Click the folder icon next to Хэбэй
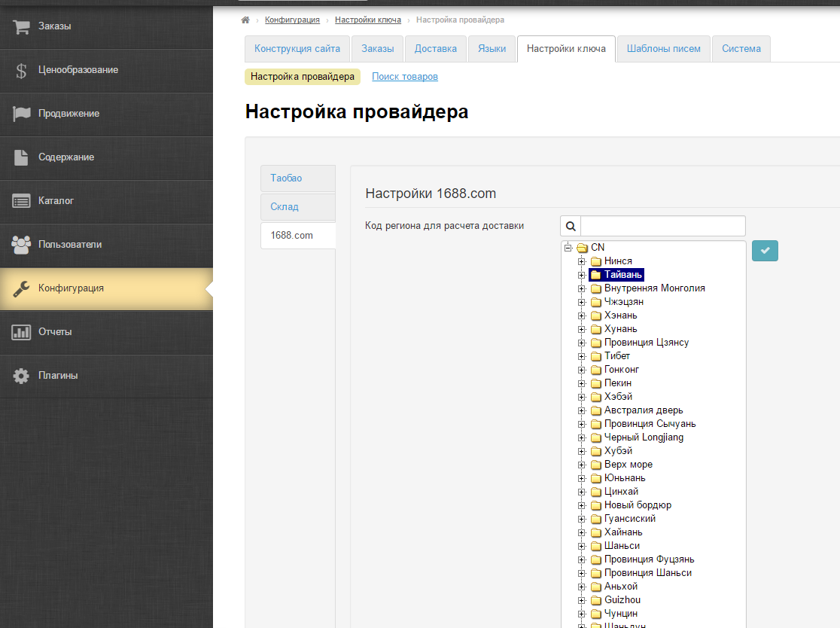This screenshot has width=840, height=628. coord(595,397)
